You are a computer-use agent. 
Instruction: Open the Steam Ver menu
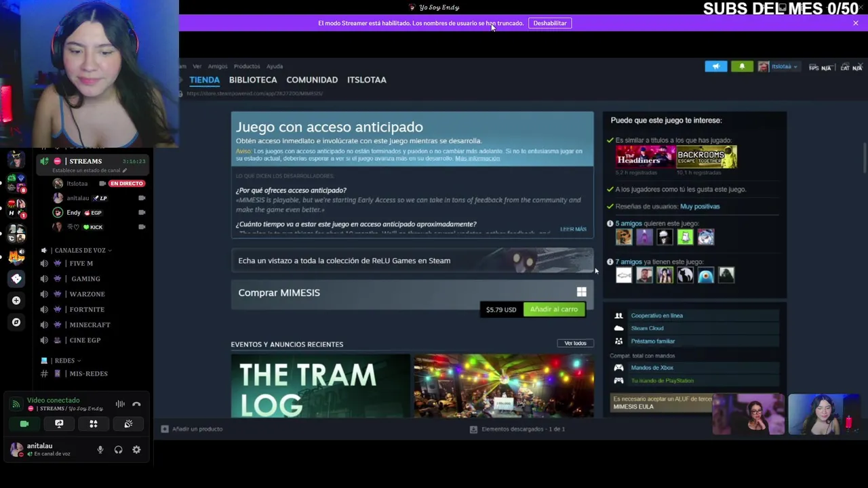coord(197,66)
